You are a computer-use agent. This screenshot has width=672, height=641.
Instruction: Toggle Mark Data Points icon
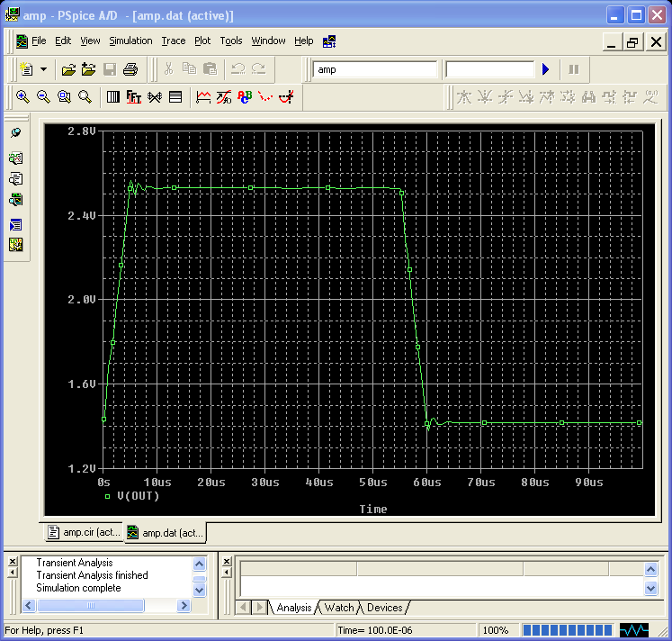pyautogui.click(x=265, y=97)
